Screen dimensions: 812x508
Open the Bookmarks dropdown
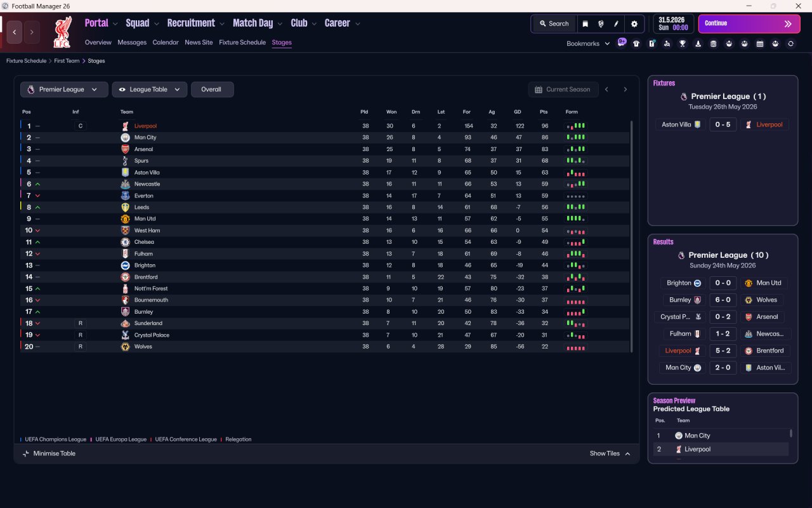588,44
